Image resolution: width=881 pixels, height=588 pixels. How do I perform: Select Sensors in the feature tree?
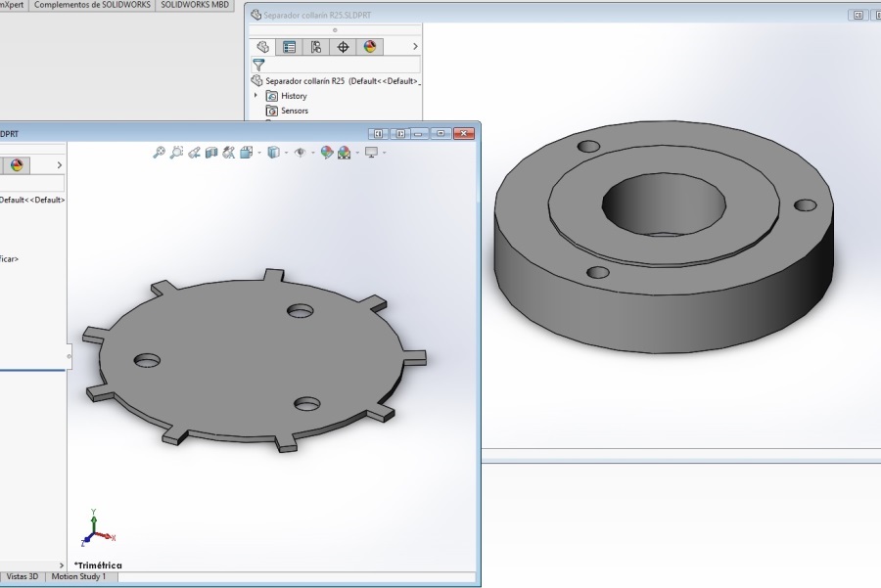(294, 111)
